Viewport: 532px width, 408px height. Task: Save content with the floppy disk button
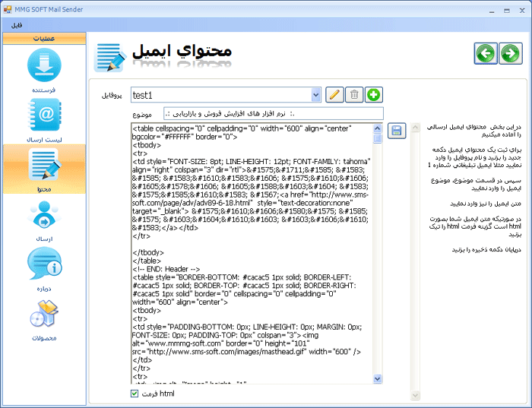point(397,131)
